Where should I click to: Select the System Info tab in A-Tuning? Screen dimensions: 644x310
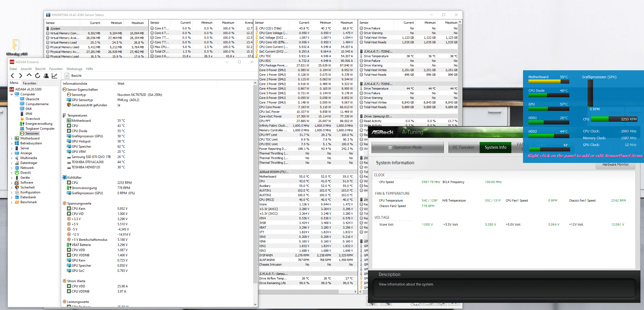click(495, 147)
